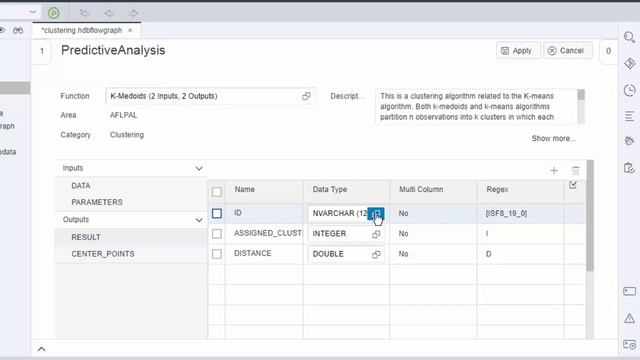Click the table vertical scrollbar
Viewport: 640px width, 360px height.
point(590,216)
